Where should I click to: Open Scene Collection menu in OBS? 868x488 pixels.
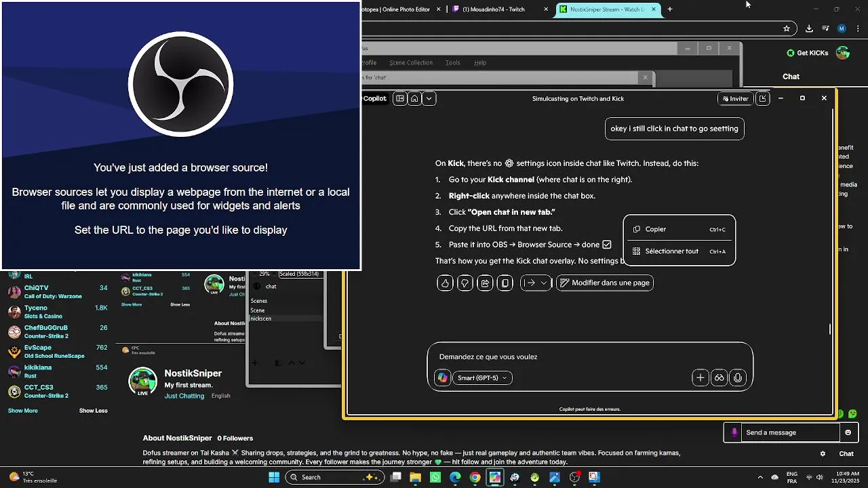coord(410,62)
